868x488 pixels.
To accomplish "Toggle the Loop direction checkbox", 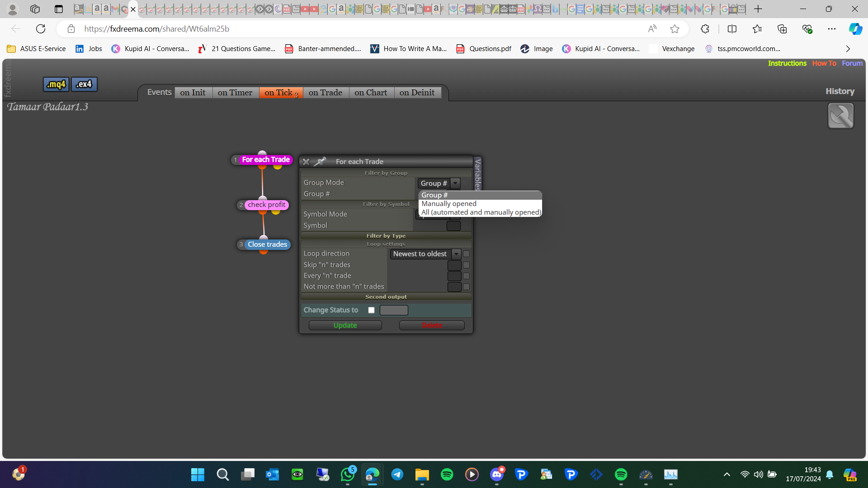I will tap(466, 254).
